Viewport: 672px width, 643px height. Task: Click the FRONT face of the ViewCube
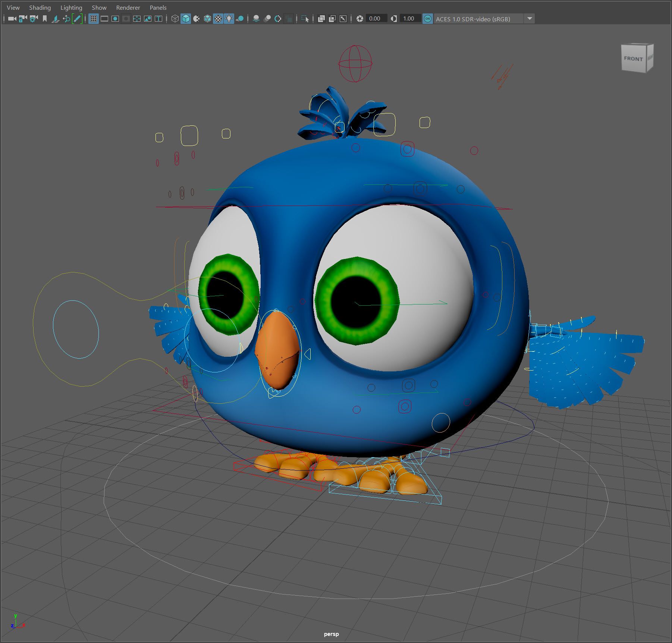[633, 59]
